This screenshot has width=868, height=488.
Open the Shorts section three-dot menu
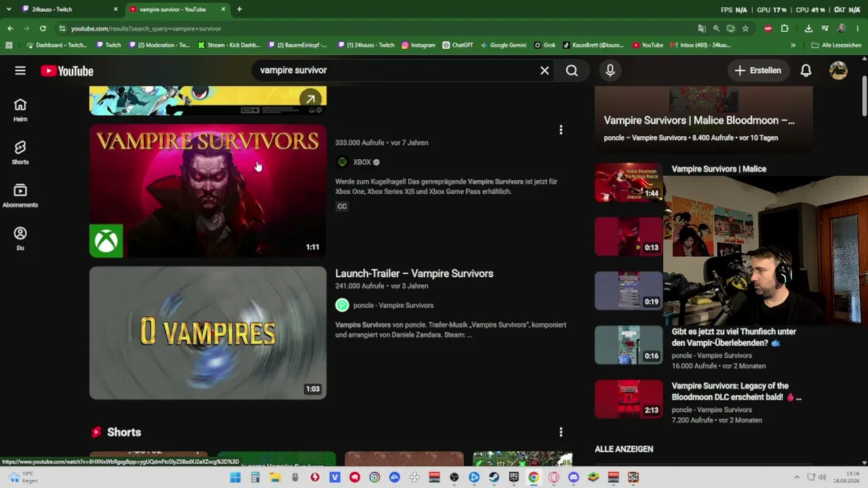click(x=561, y=432)
